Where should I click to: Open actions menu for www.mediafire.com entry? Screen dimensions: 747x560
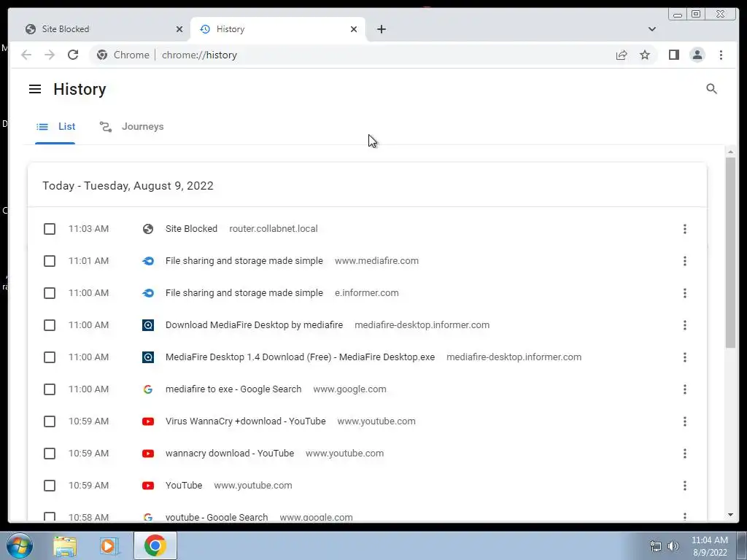click(x=684, y=261)
